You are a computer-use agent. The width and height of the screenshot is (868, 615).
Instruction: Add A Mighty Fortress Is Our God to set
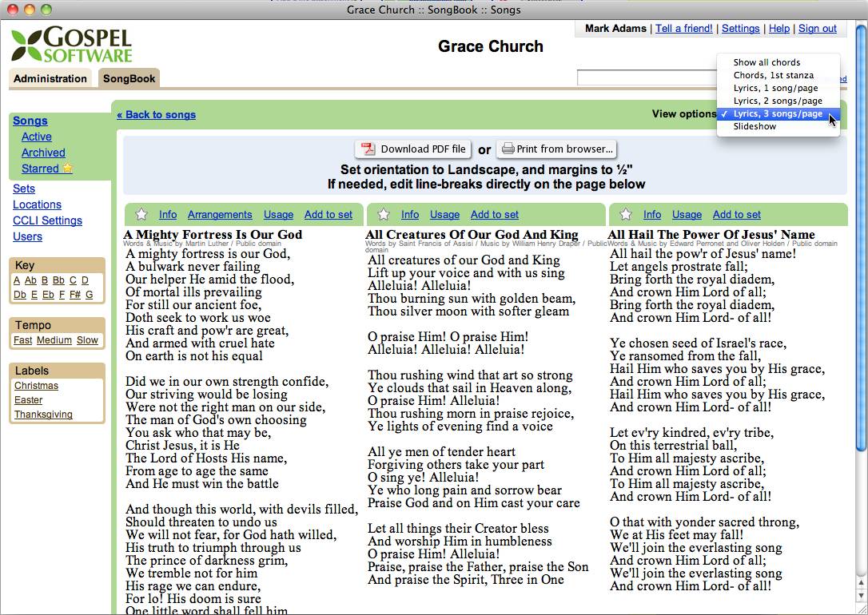[x=328, y=215]
